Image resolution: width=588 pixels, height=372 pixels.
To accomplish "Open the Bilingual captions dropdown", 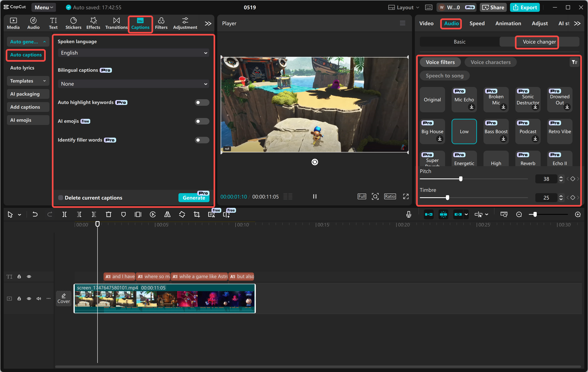I will [133, 84].
